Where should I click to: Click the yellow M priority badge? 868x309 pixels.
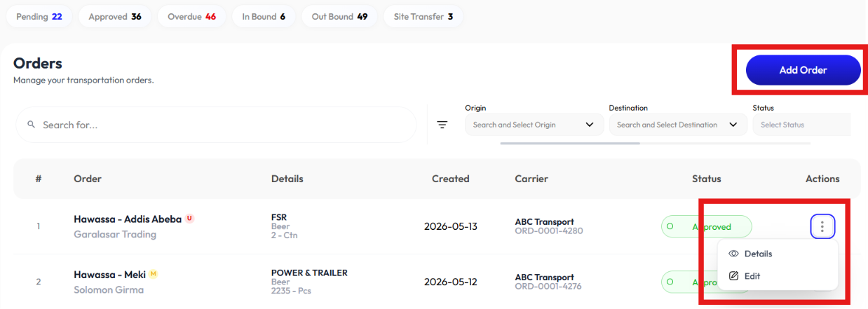point(153,274)
